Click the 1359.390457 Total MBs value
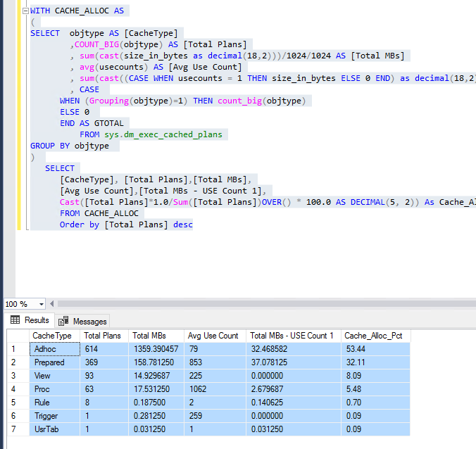 [x=156, y=349]
